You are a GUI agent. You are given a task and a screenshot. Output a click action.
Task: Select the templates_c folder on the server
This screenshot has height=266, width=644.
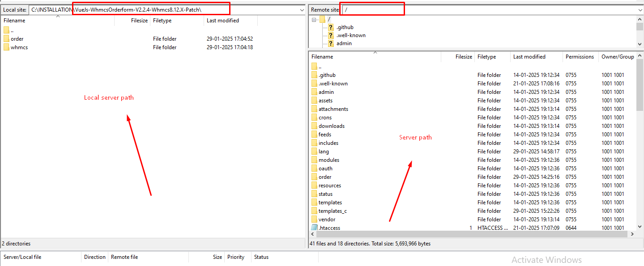332,211
